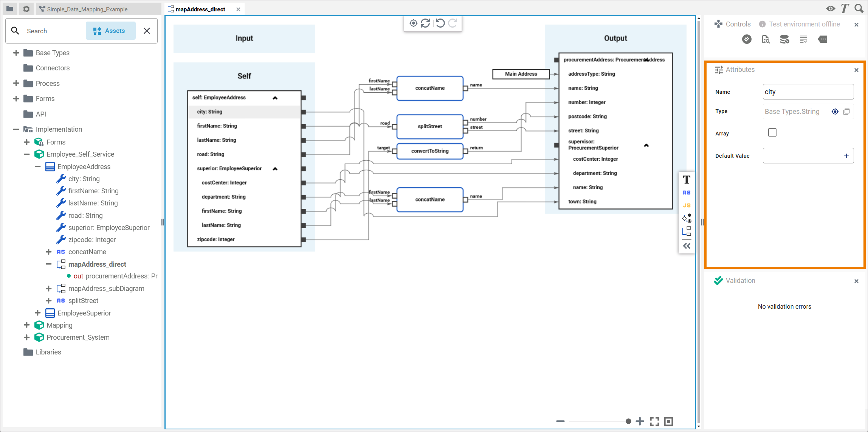868x432 pixels.
Task: Click the concatName tree item
Action: [87, 252]
